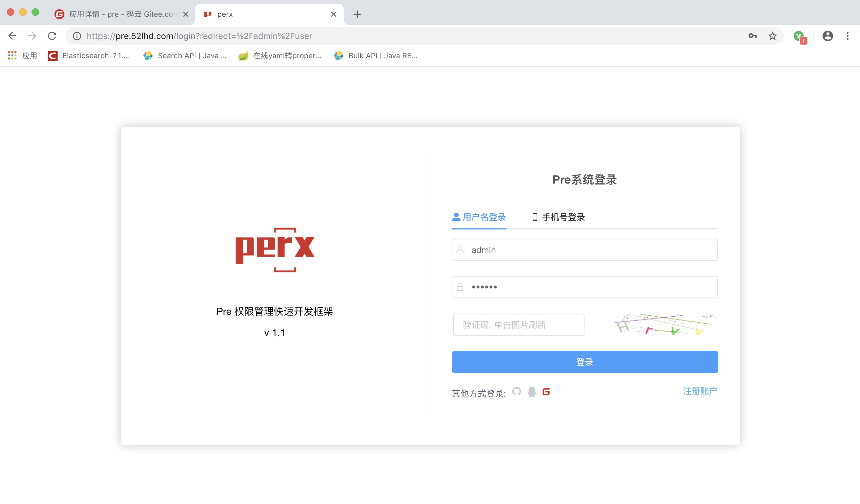This screenshot has height=504, width=860.
Task: Open the Chrome profile avatar icon
Action: [827, 36]
